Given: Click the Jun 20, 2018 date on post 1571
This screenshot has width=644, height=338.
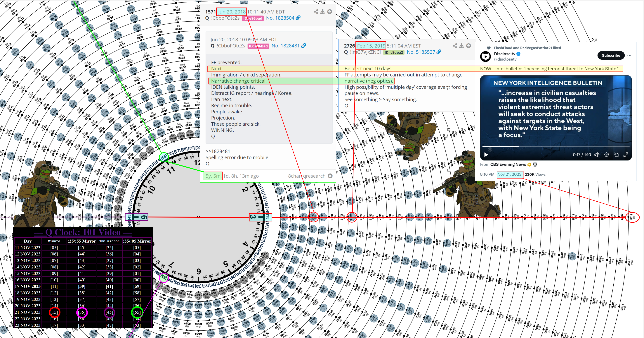Looking at the screenshot, I should click(x=232, y=12).
